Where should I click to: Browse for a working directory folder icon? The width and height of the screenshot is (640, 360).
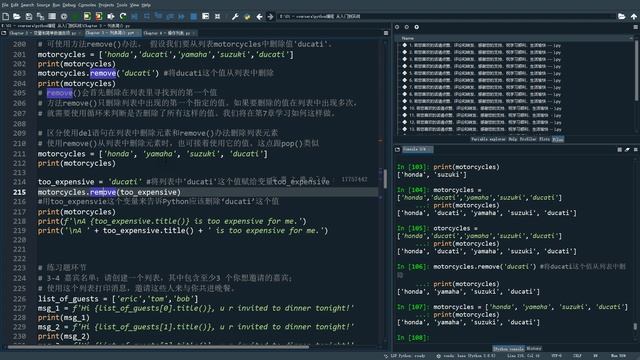(x=622, y=16)
